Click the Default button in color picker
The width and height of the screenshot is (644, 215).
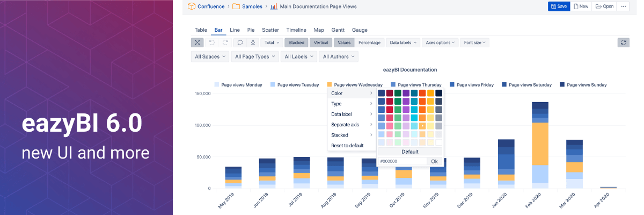(x=410, y=152)
